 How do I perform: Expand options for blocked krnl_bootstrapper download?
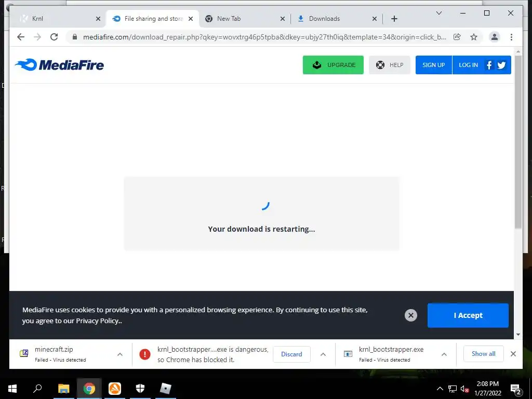[323, 354]
